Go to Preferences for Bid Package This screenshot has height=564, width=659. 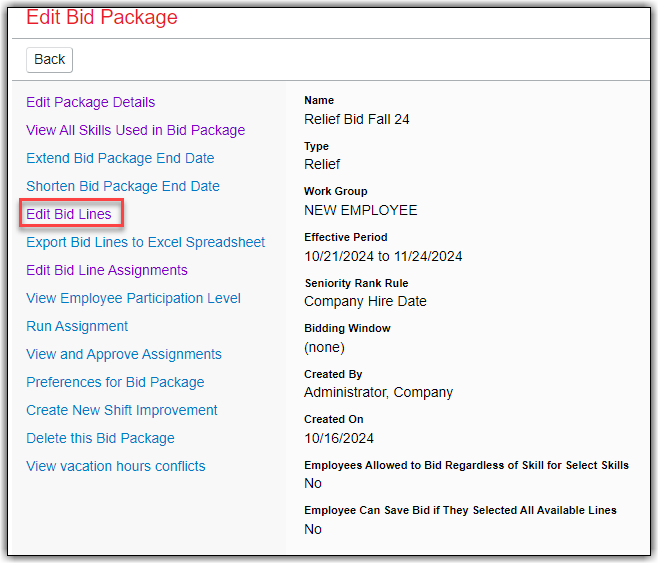(x=115, y=382)
